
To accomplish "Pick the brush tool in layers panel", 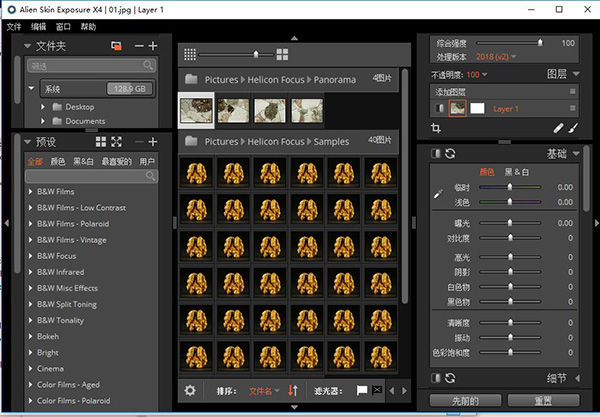I will (x=573, y=129).
